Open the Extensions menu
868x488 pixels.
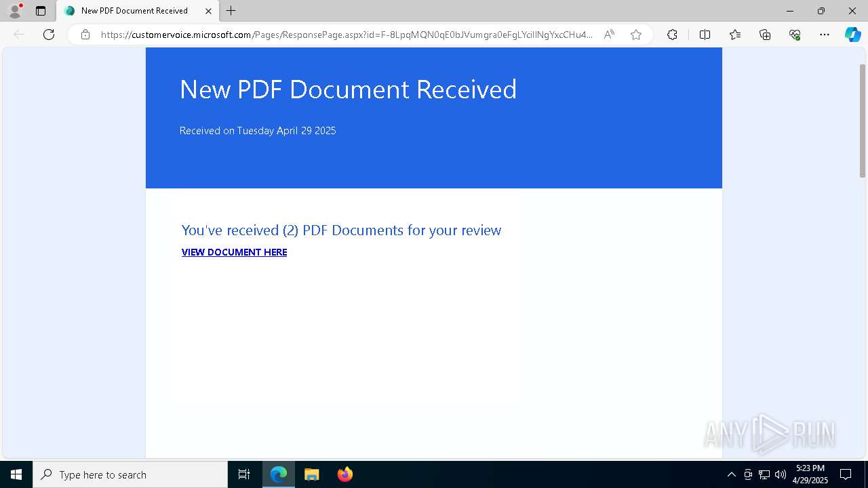(x=672, y=35)
